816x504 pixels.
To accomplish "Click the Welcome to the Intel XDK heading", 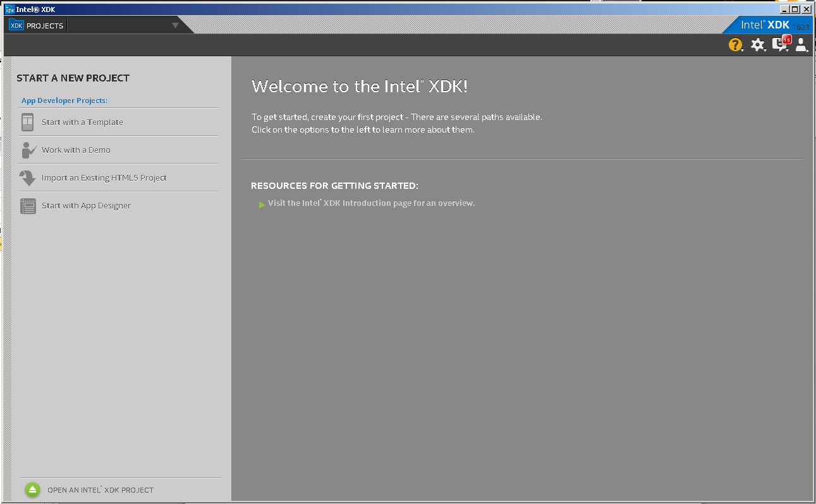I will (x=360, y=87).
